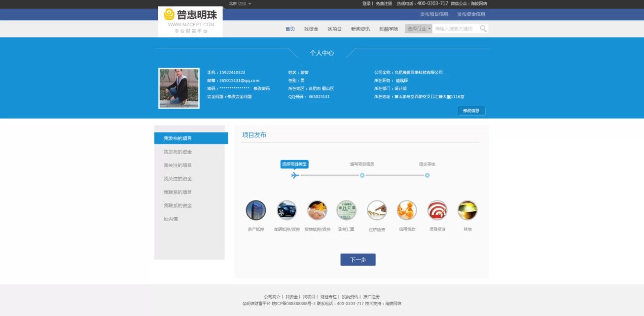The width and height of the screenshot is (644, 316).
Task: Choose the 车辆抵押/质押 car icon
Action: tap(286, 210)
